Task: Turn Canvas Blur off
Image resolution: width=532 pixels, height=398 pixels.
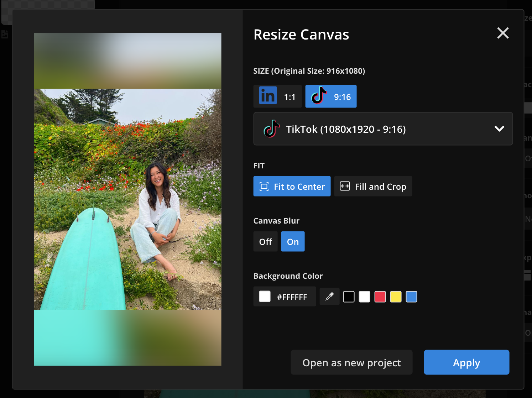Action: (x=265, y=242)
